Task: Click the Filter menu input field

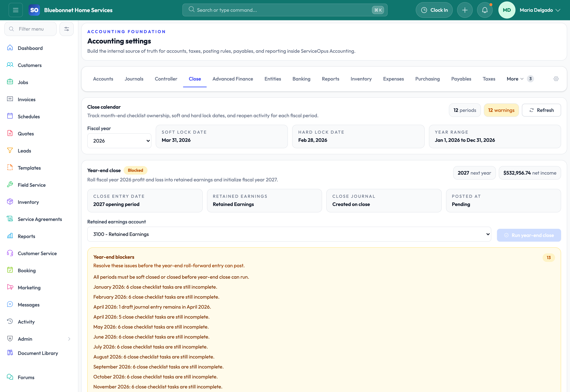Action: point(30,29)
